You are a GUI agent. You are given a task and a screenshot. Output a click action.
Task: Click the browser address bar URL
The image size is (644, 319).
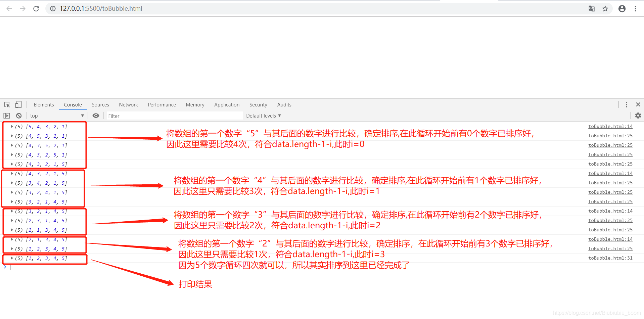coord(101,8)
